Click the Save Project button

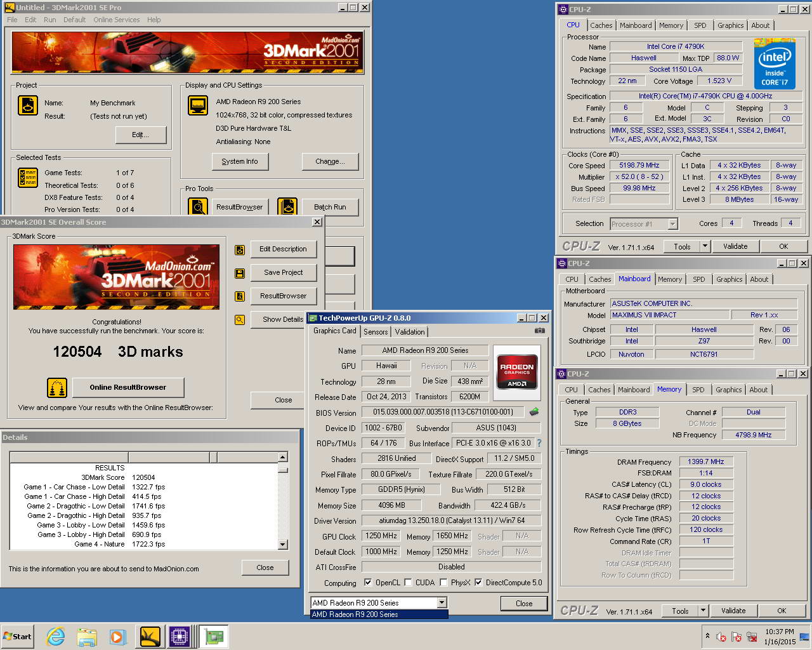coord(284,272)
